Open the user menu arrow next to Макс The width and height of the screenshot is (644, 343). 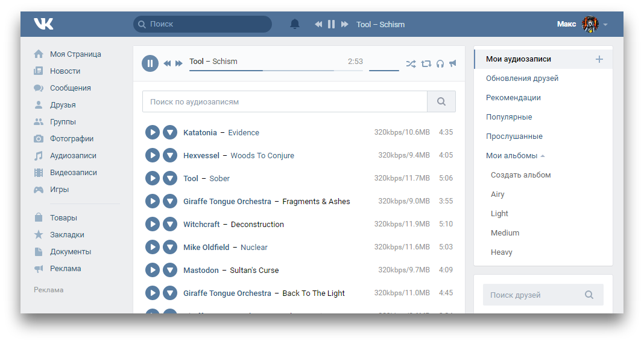point(605,25)
